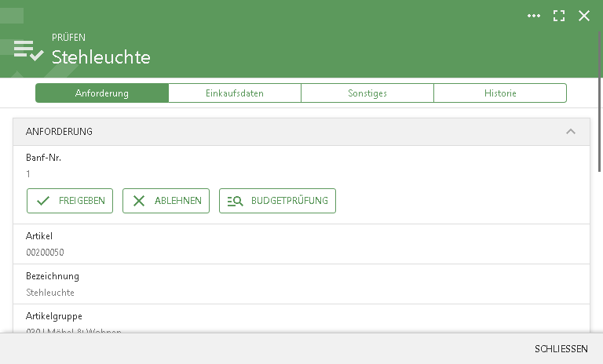Viewport: 603px width, 364px height.
Task: Click the Prüfen checklist icon in header
Action: tap(28, 50)
